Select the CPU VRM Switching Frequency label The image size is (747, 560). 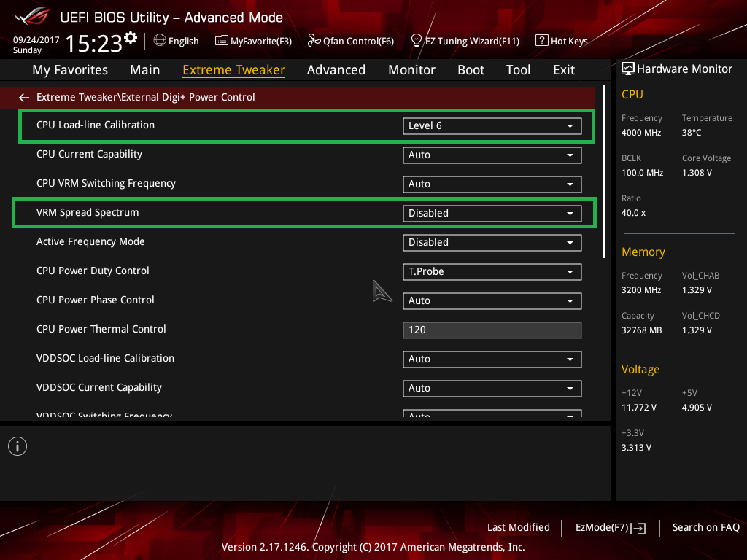tap(106, 183)
